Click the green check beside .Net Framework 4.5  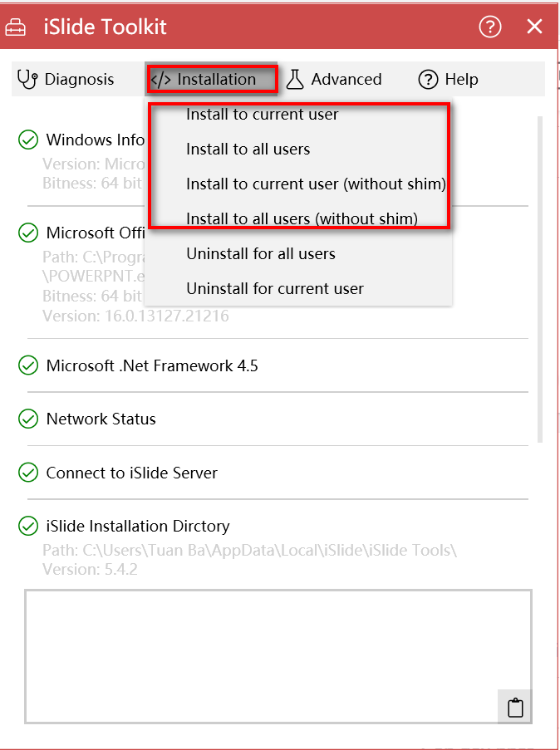click(28, 366)
